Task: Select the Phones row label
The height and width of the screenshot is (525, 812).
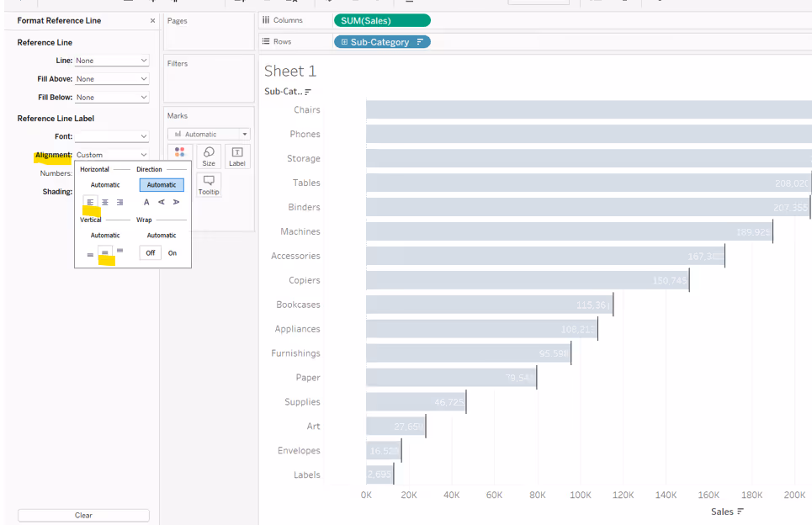Action: (305, 134)
